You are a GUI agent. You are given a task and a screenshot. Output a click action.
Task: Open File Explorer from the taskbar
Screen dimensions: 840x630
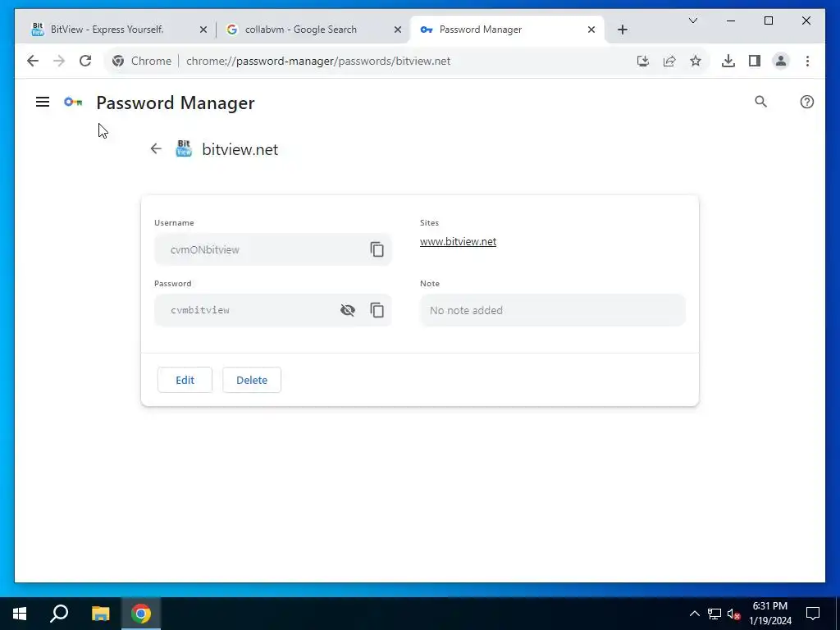click(100, 614)
